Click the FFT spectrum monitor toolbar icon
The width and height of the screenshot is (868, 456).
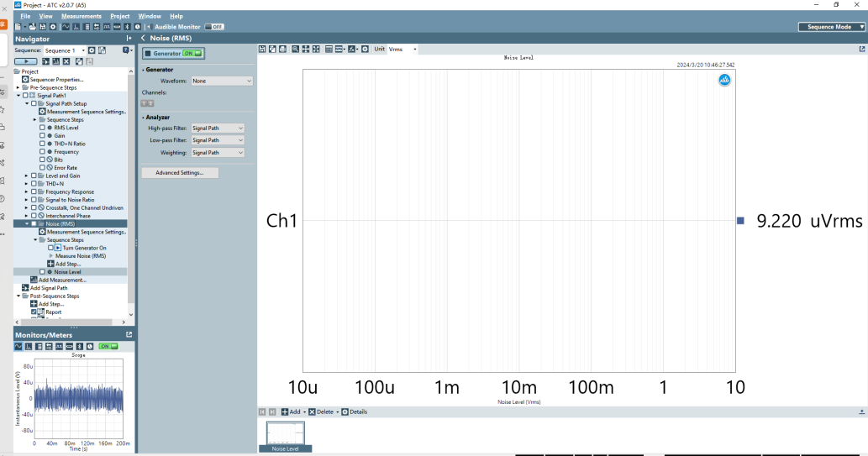click(76, 27)
